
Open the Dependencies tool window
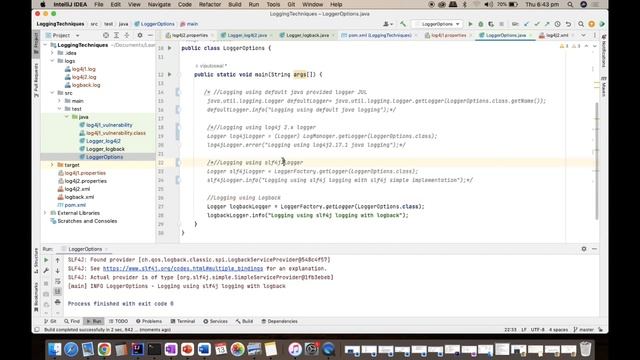pos(279,321)
